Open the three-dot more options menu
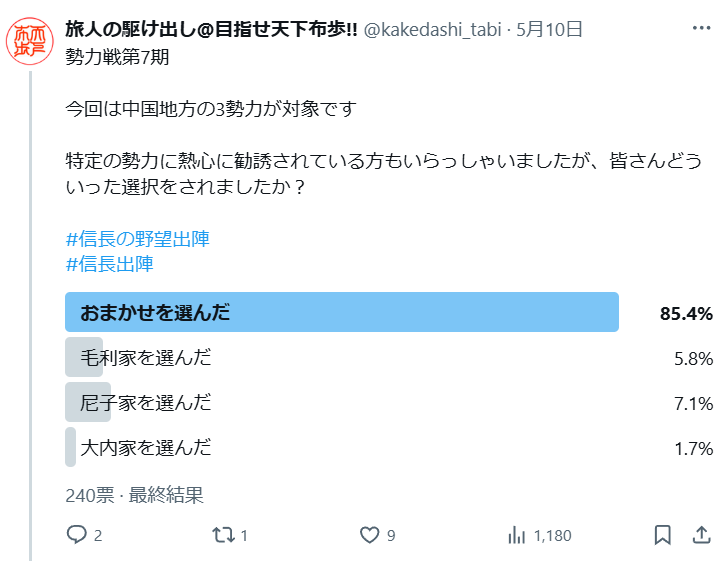The height and width of the screenshot is (561, 724). coord(701,28)
